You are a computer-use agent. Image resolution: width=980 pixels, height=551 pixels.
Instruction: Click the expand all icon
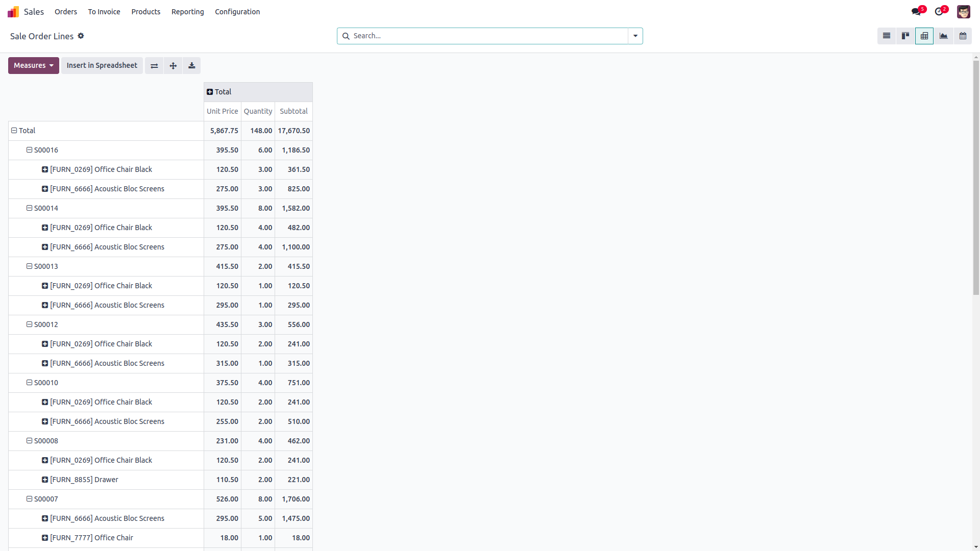pyautogui.click(x=173, y=66)
